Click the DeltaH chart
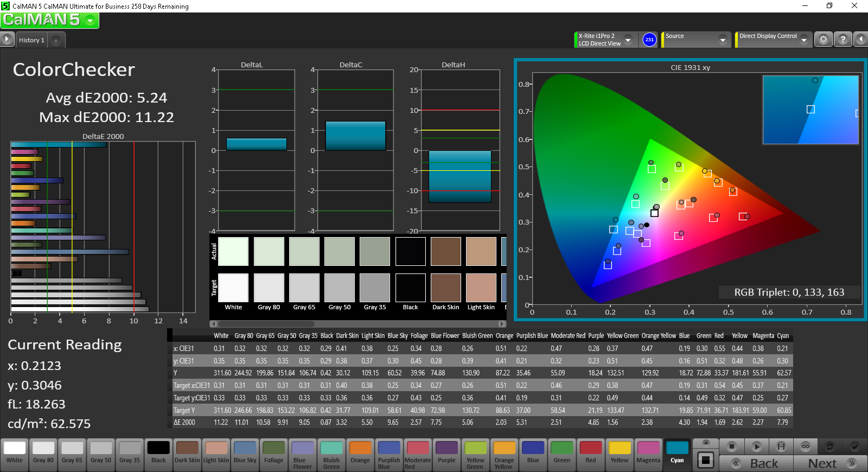 click(x=460, y=150)
